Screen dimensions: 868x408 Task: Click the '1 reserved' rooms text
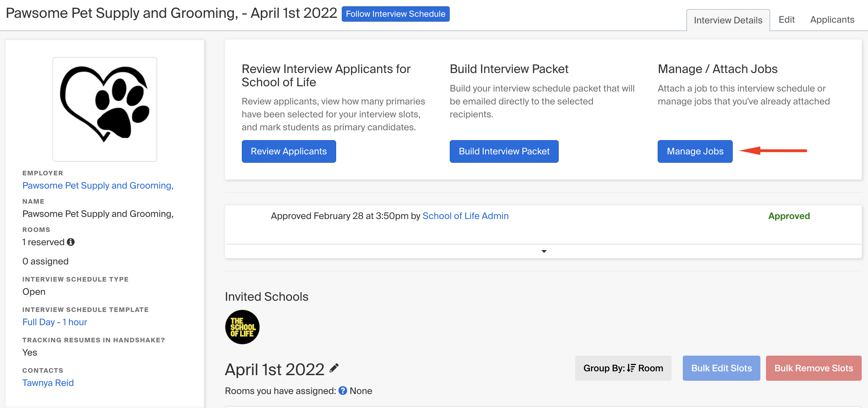(43, 242)
